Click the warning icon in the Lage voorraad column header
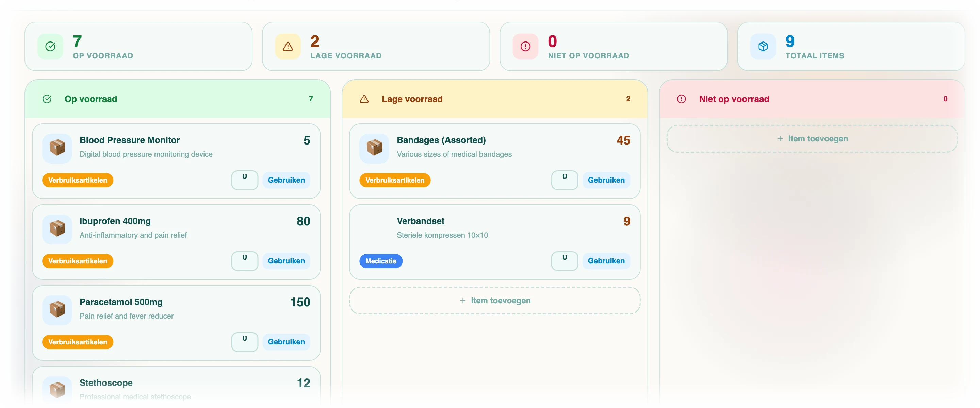 point(364,99)
